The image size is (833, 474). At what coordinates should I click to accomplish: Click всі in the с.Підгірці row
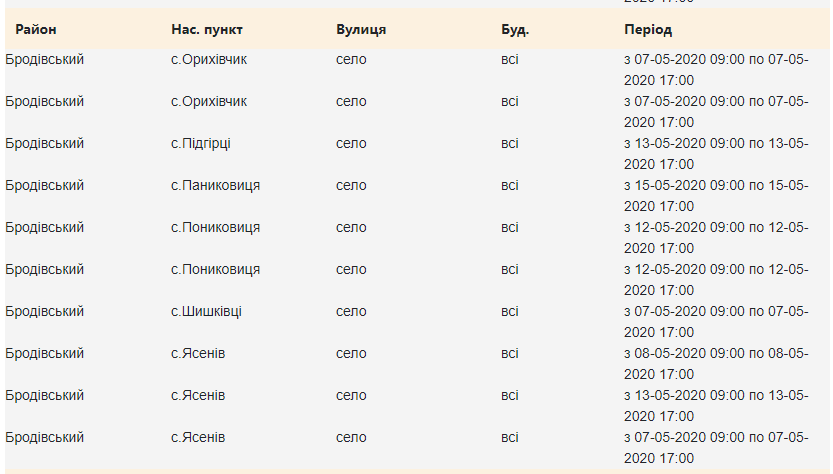510,144
